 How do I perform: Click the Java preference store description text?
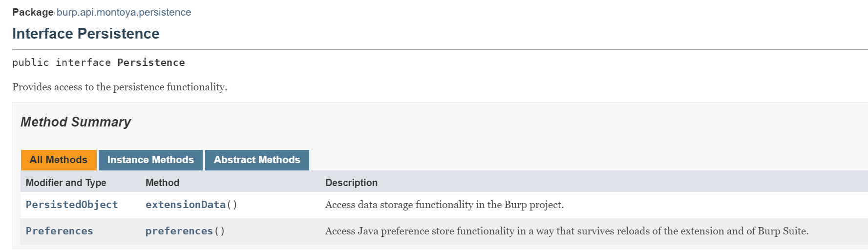coord(567,231)
